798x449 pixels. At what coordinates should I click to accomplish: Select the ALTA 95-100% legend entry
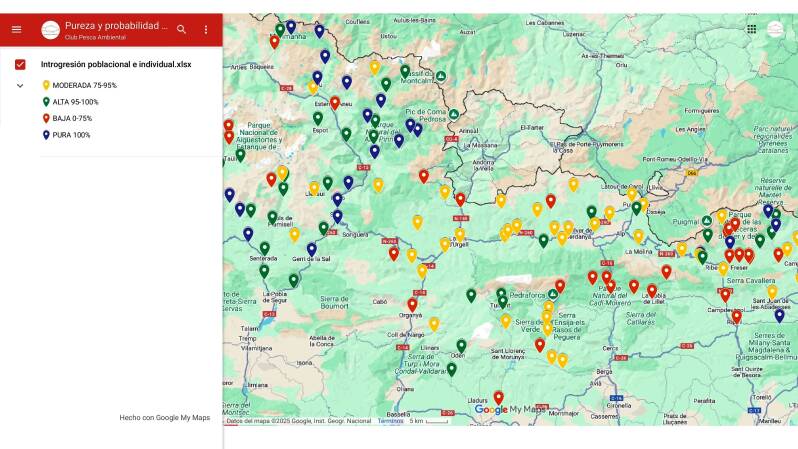71,102
